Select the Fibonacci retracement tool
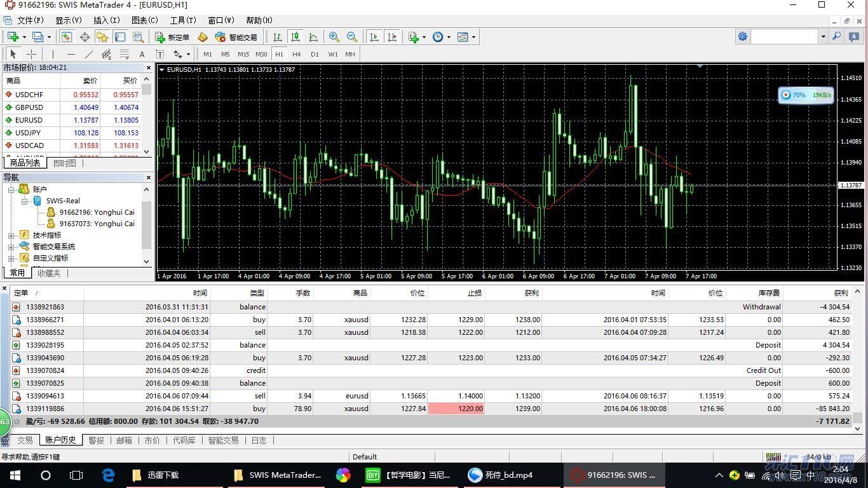 click(124, 54)
